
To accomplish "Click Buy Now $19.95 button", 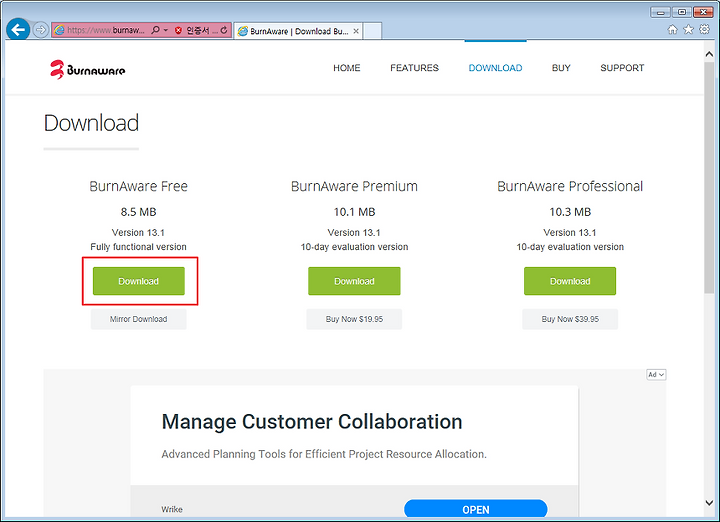I will click(x=354, y=319).
